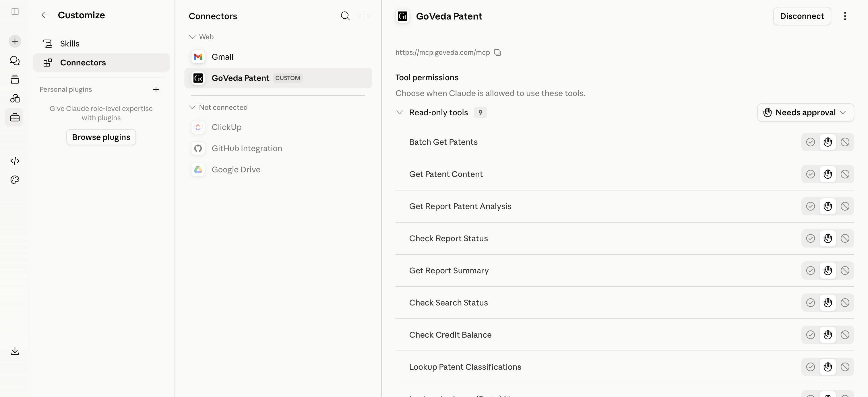Click the download icon at sidebar bottom

click(x=15, y=351)
